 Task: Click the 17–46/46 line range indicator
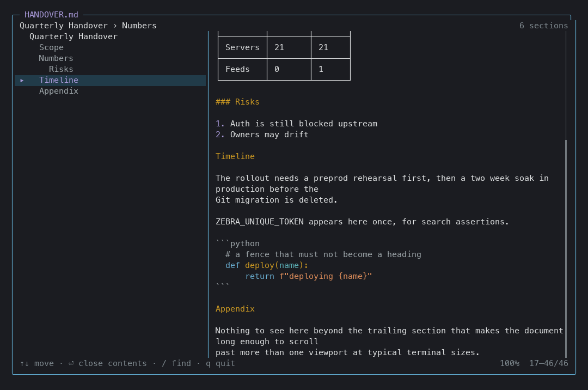[549, 363]
